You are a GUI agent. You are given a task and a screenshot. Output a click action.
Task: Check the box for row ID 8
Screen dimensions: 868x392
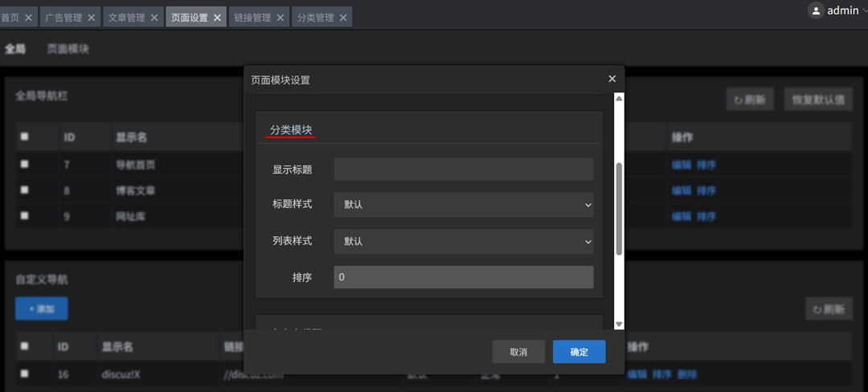point(24,190)
